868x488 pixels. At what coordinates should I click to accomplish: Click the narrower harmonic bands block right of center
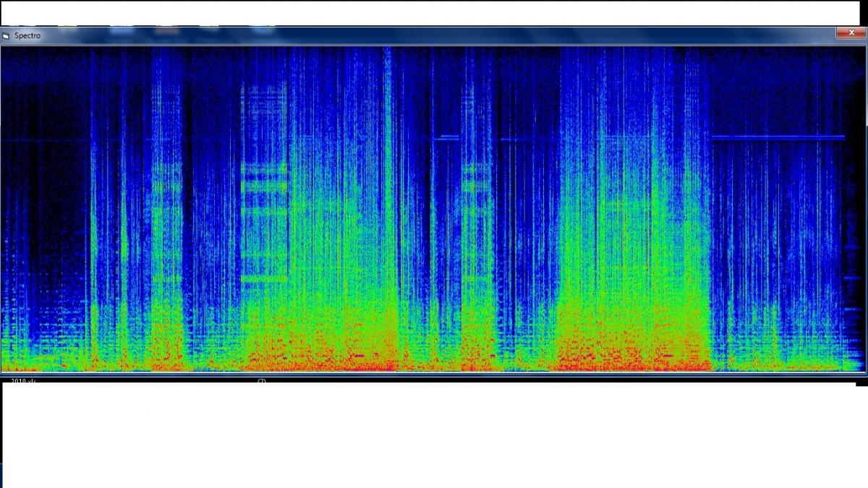click(x=477, y=217)
